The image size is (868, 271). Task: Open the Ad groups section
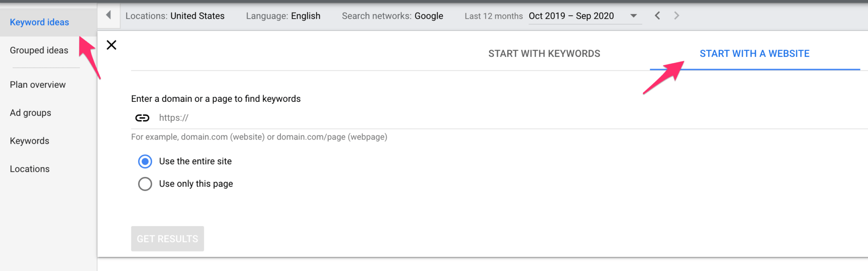[30, 112]
